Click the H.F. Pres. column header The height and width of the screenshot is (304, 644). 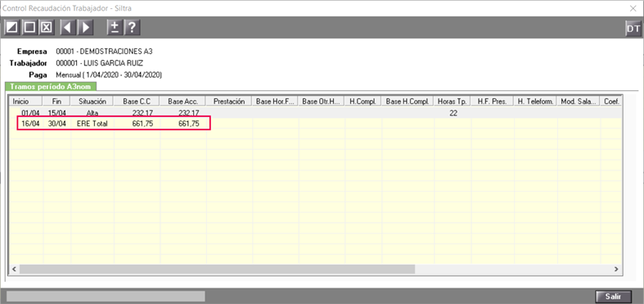(x=493, y=101)
